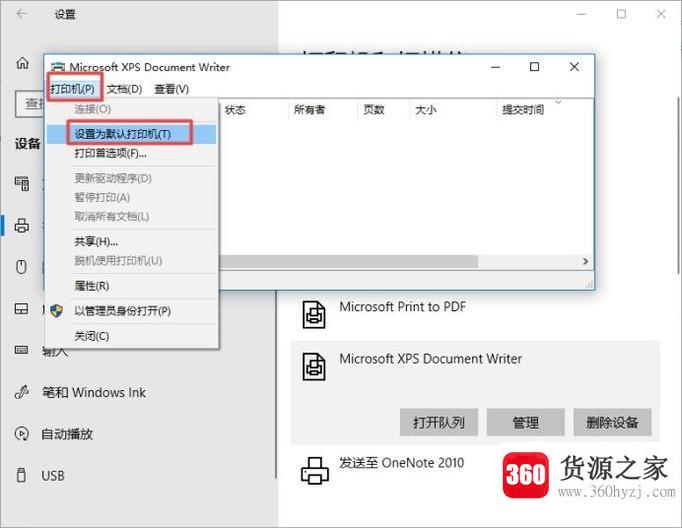Close the Settings window
The width and height of the screenshot is (682, 528).
pos(661,14)
